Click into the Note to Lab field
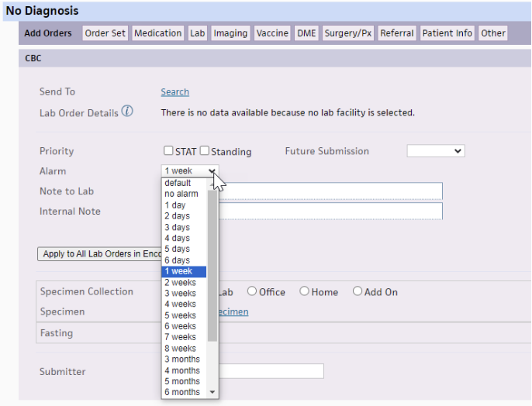This screenshot has width=532, height=406. [331, 191]
